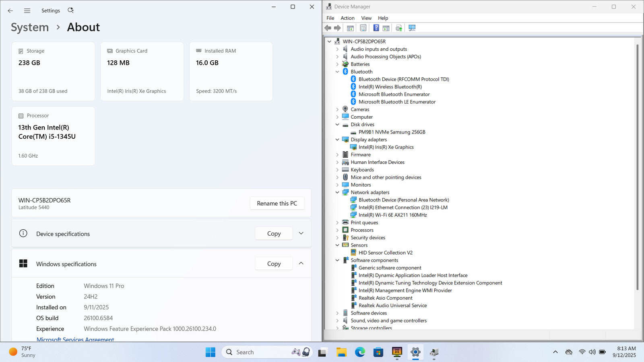The height and width of the screenshot is (362, 644).
Task: Copy the Windows specifications
Action: [x=274, y=264]
